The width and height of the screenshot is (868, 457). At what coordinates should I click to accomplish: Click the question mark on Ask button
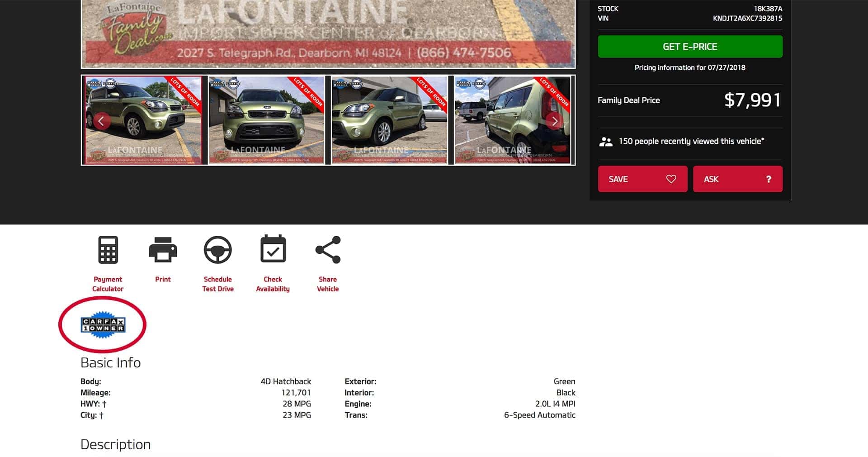pyautogui.click(x=769, y=179)
